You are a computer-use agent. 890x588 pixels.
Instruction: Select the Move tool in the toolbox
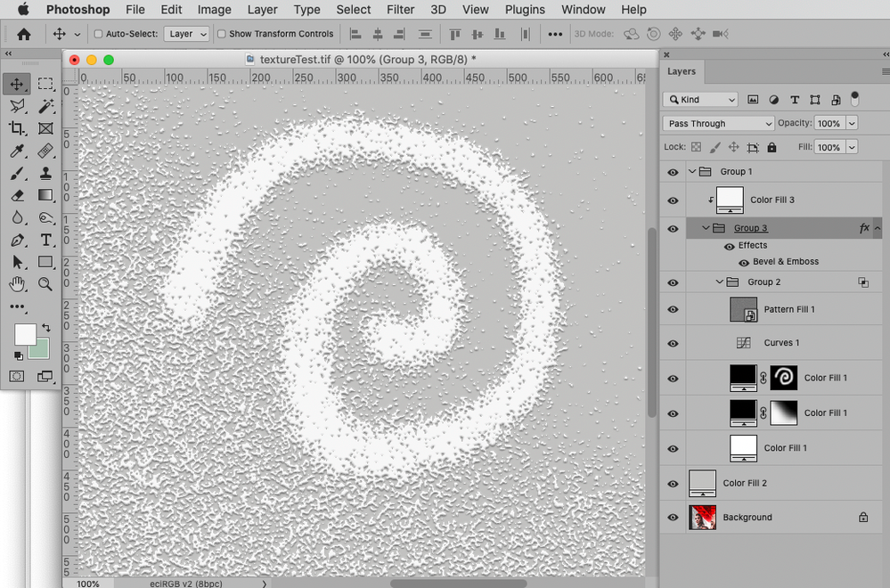click(16, 84)
